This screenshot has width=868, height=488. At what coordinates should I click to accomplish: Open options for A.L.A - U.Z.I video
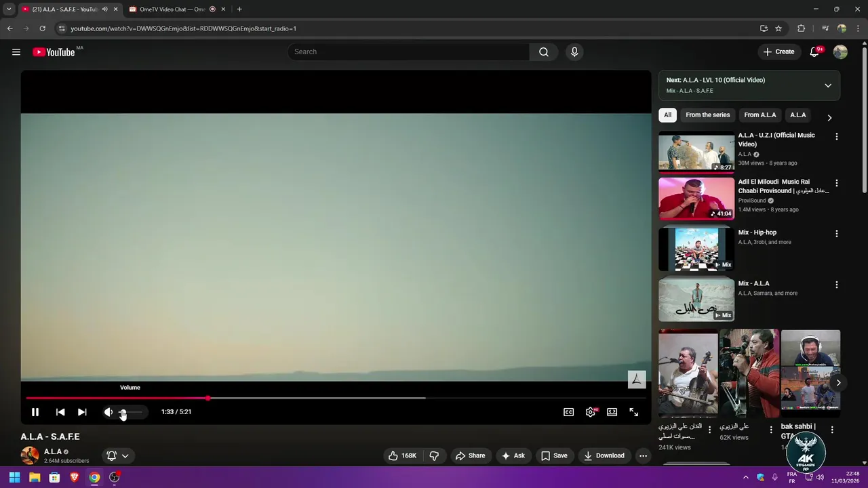click(x=836, y=136)
